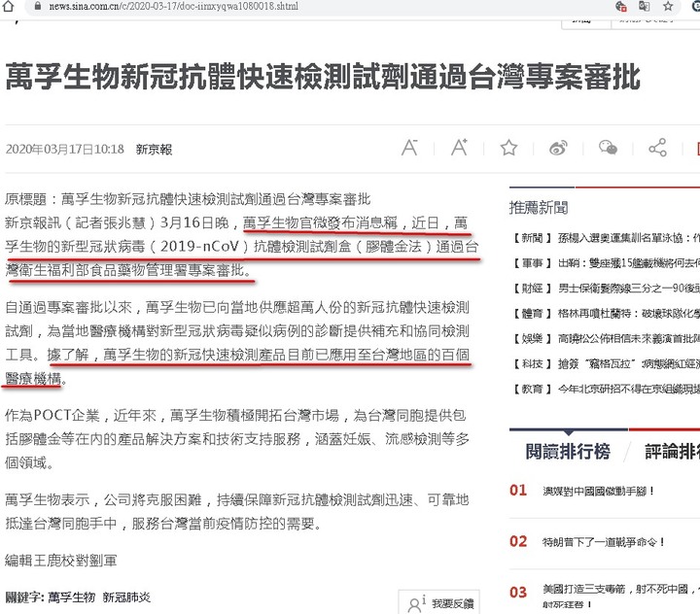This screenshot has width=700, height=614.
Task: Click the 編輯王鹿校對劉軍 credit line
Action: coord(60,561)
